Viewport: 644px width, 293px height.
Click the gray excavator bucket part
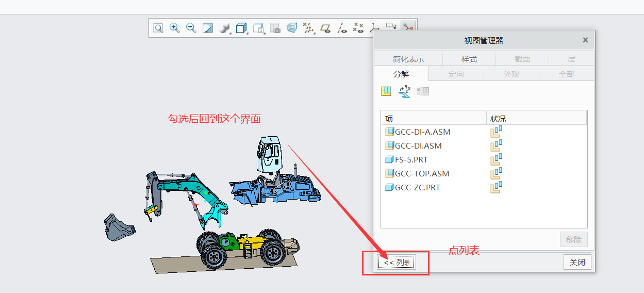[119, 227]
